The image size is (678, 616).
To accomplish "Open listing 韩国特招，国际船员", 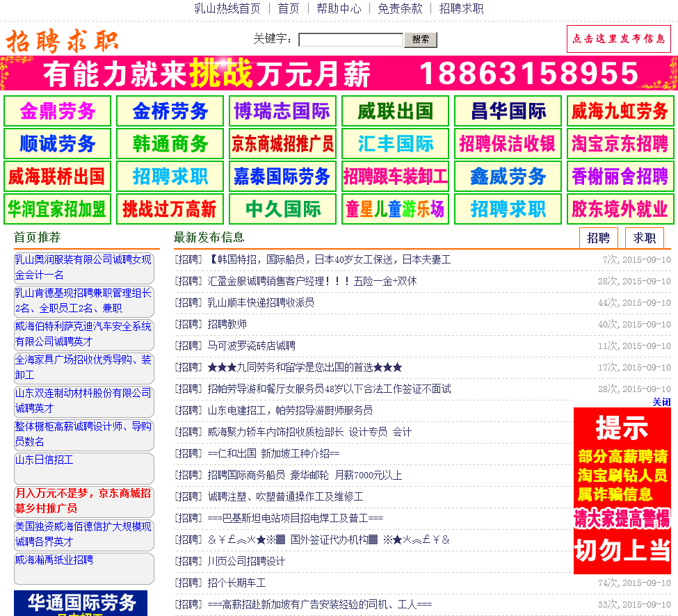I will [x=330, y=260].
